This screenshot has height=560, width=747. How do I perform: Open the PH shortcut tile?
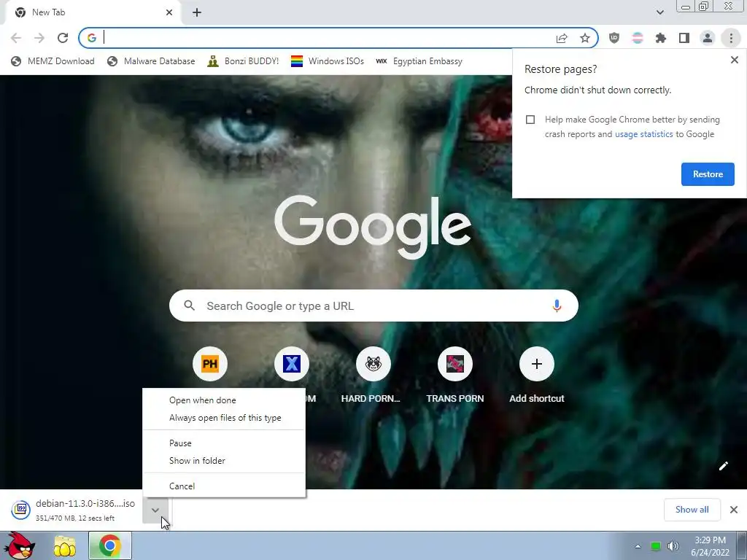210,364
